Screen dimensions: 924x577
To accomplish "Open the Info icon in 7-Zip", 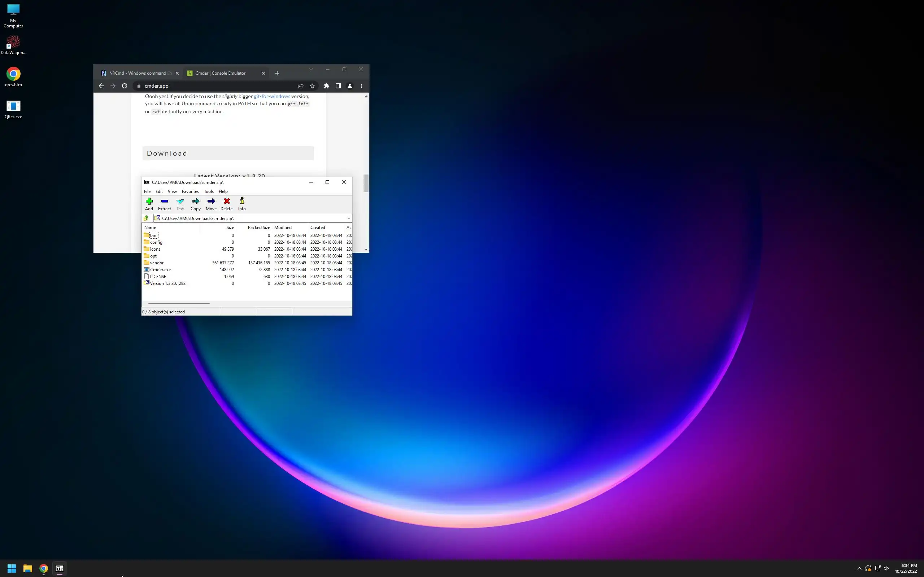I will click(242, 204).
